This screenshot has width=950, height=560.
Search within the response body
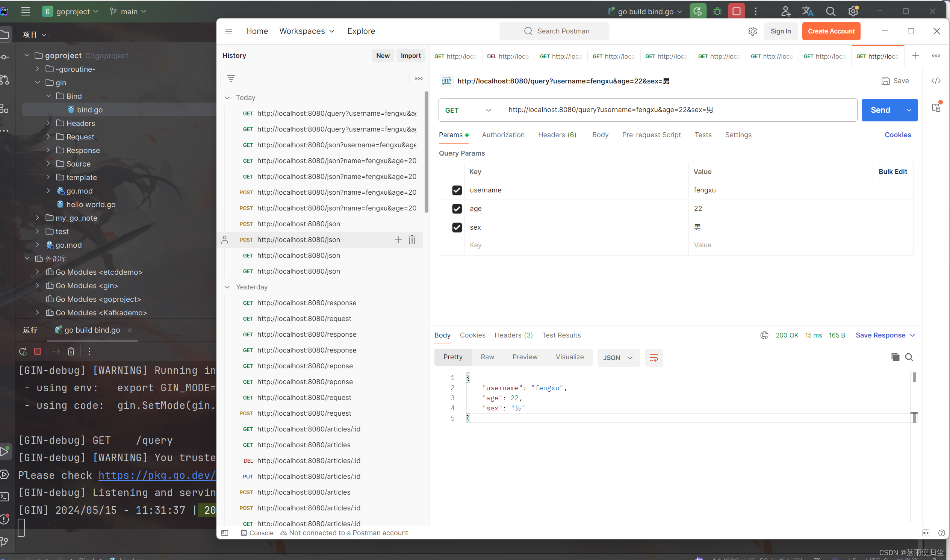point(909,357)
